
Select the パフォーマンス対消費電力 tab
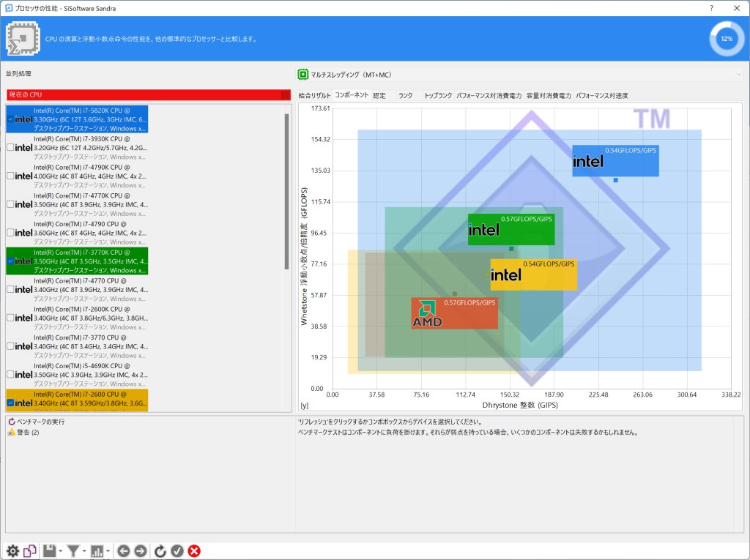click(489, 96)
